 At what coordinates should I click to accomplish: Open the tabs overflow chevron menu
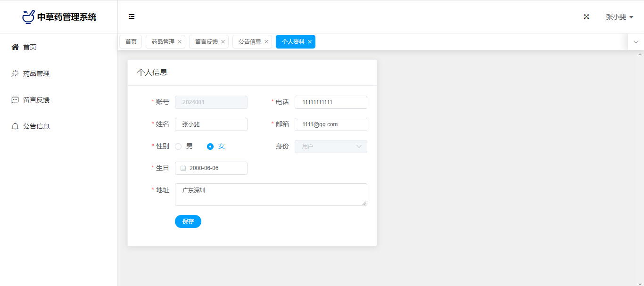tap(636, 42)
